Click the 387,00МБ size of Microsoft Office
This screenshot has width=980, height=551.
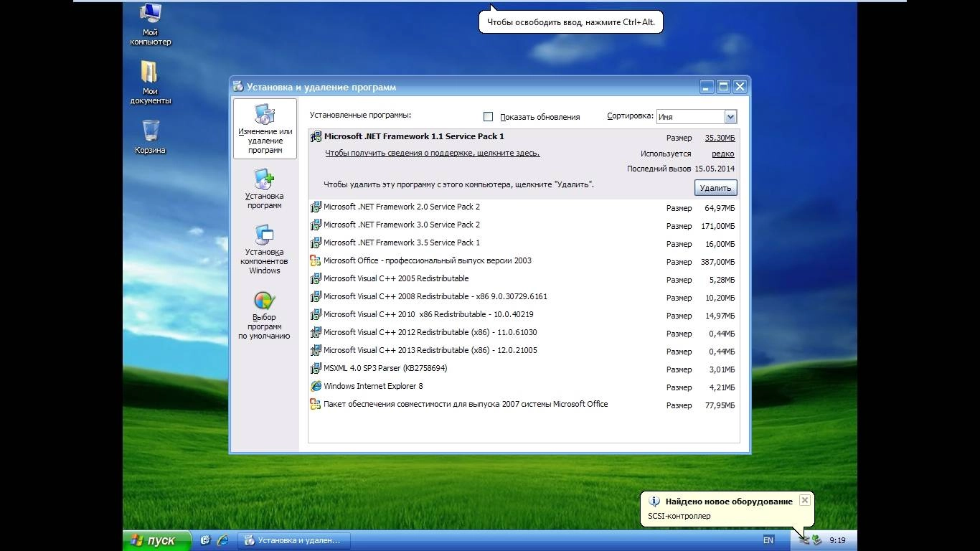[717, 262]
